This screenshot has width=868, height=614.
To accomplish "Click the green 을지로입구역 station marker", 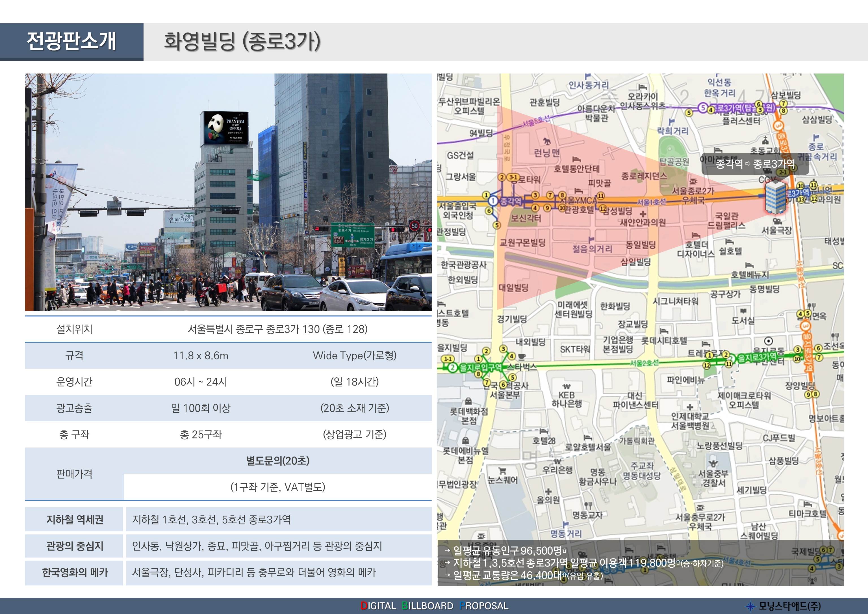I will (453, 367).
